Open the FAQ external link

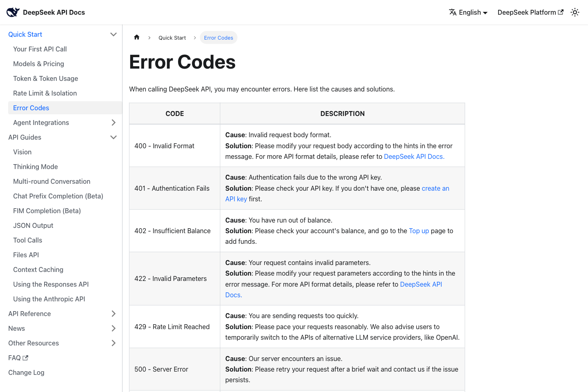point(18,358)
